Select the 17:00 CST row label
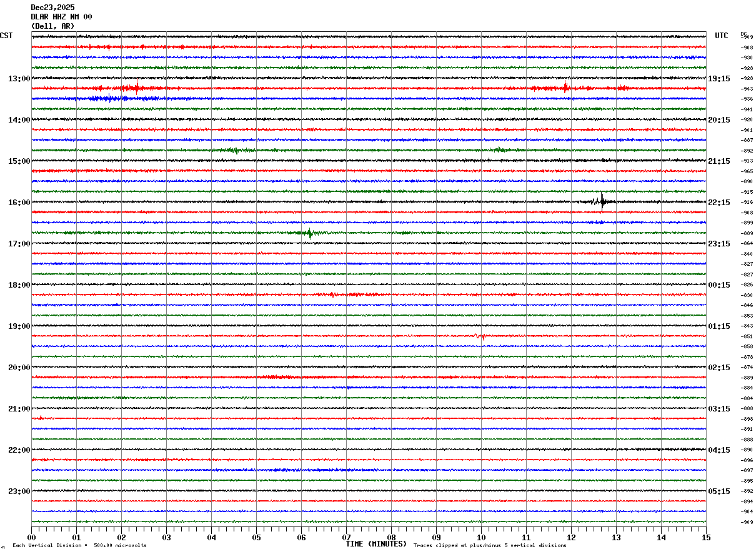The image size is (756, 554). coord(19,243)
